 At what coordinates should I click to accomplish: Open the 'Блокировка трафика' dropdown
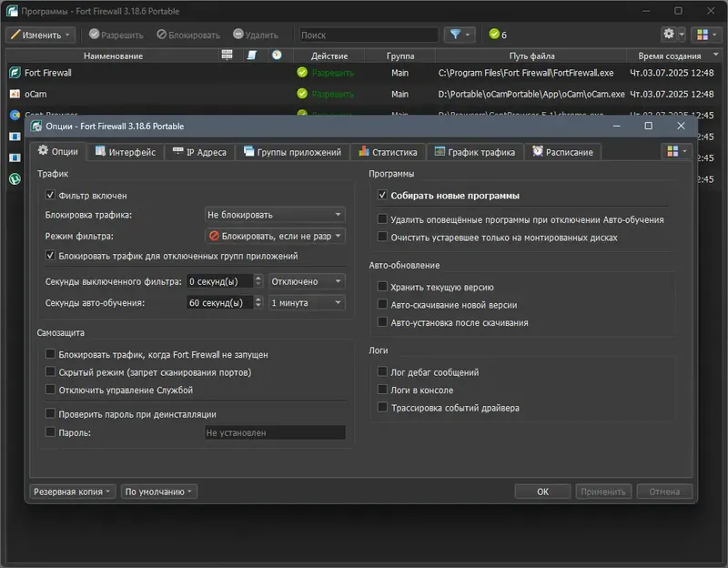point(275,215)
